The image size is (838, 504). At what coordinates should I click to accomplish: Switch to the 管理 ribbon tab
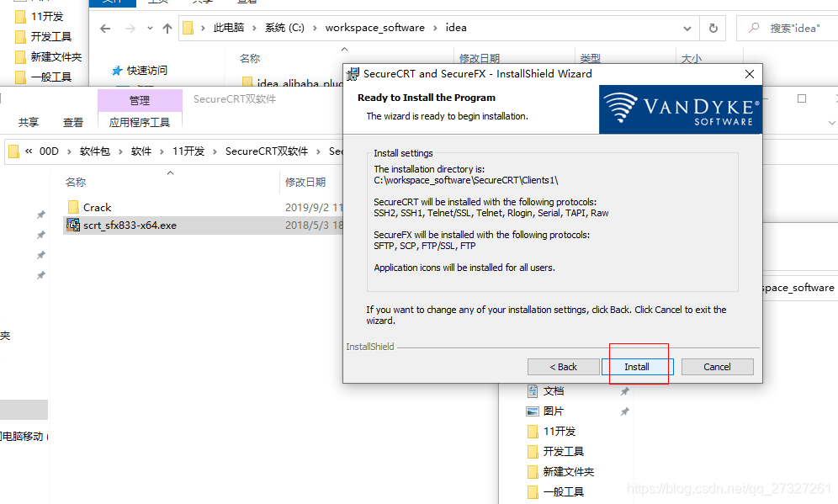tap(140, 100)
